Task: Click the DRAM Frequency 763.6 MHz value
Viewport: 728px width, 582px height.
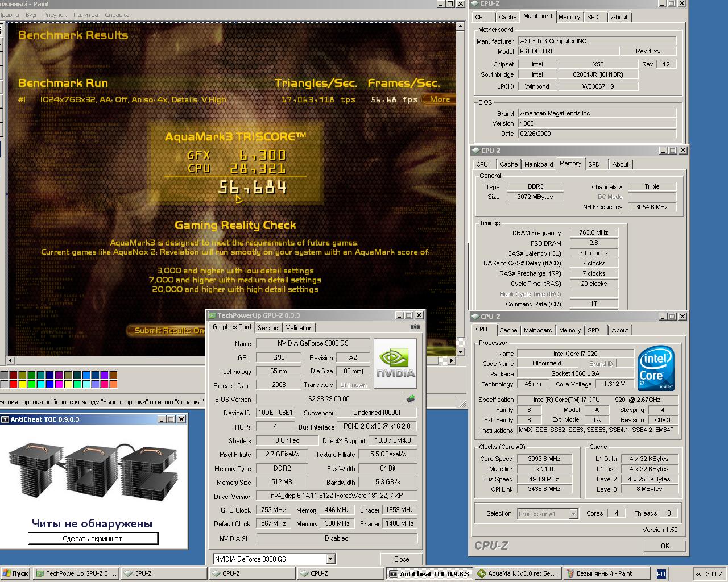Action: coord(593,232)
